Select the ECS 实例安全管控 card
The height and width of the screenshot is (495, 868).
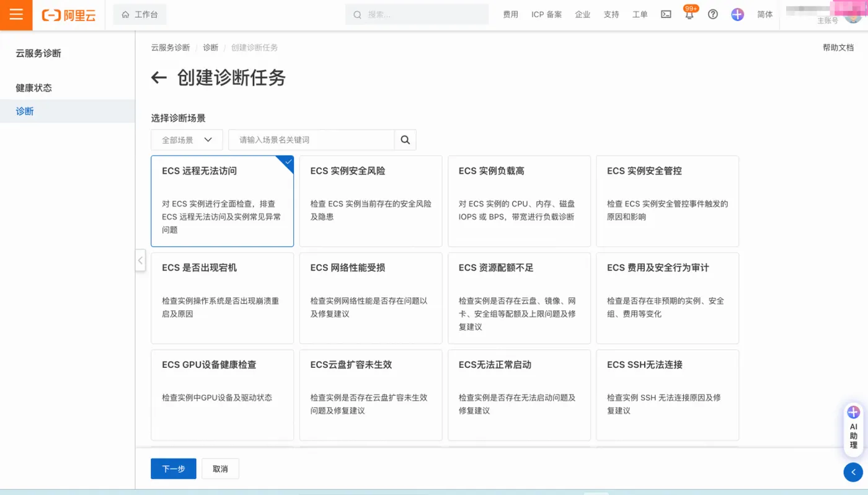[668, 201]
